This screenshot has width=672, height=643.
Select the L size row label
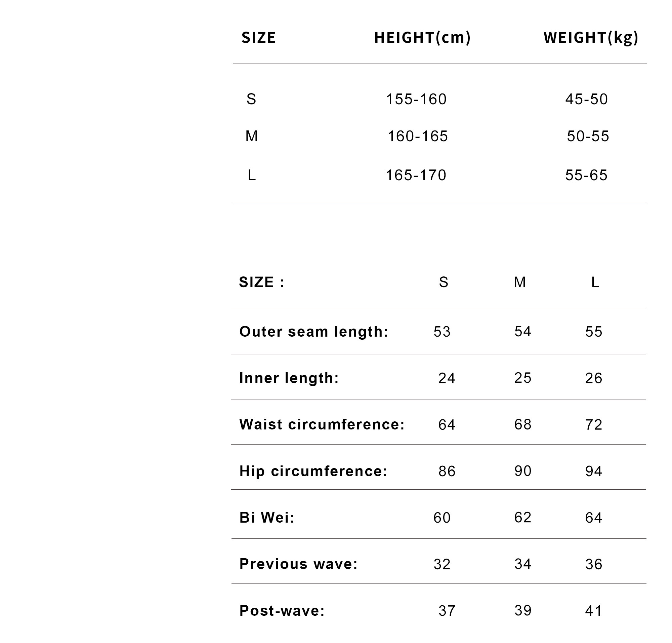point(251,175)
